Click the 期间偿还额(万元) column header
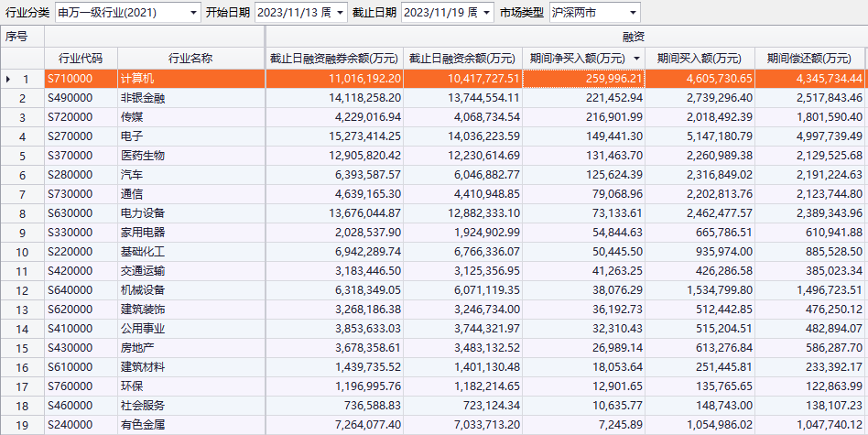868x435 pixels. coord(813,59)
